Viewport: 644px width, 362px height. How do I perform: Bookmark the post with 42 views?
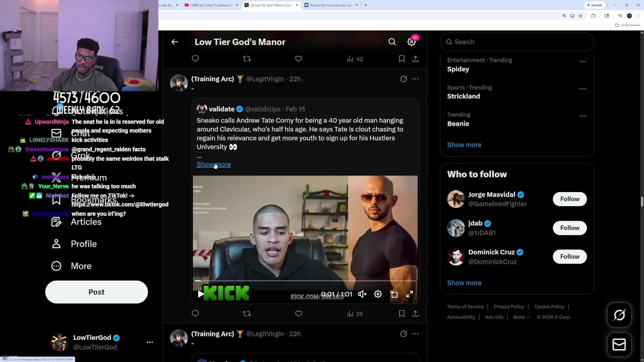[401, 59]
